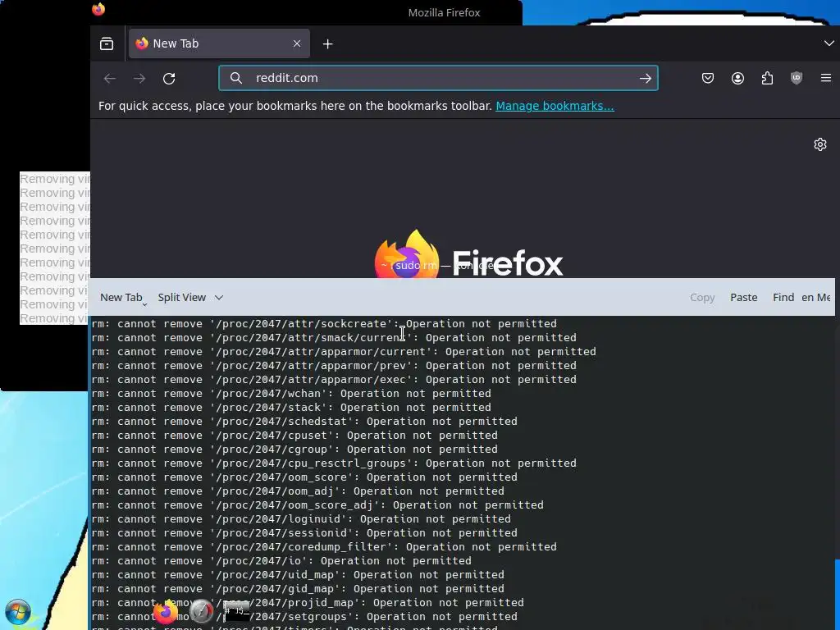Open the Firefox View tab manager icon
Screen dimensions: 840x630
107,44
